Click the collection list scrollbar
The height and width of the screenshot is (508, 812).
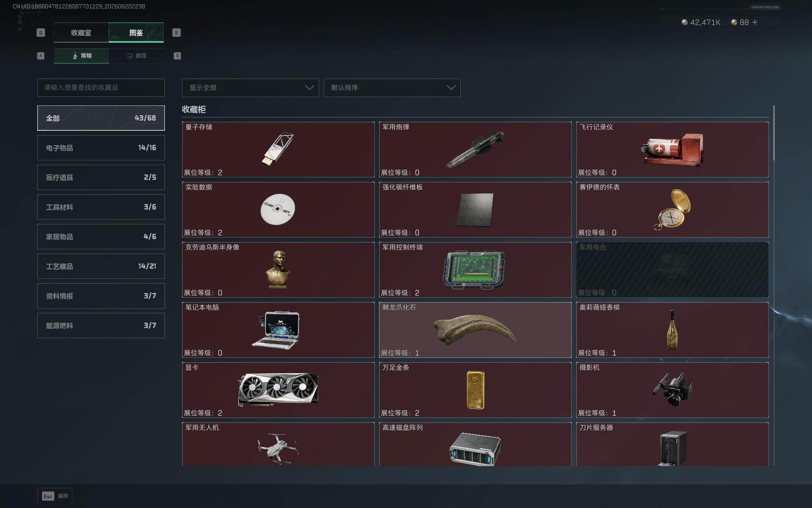pyautogui.click(x=774, y=133)
